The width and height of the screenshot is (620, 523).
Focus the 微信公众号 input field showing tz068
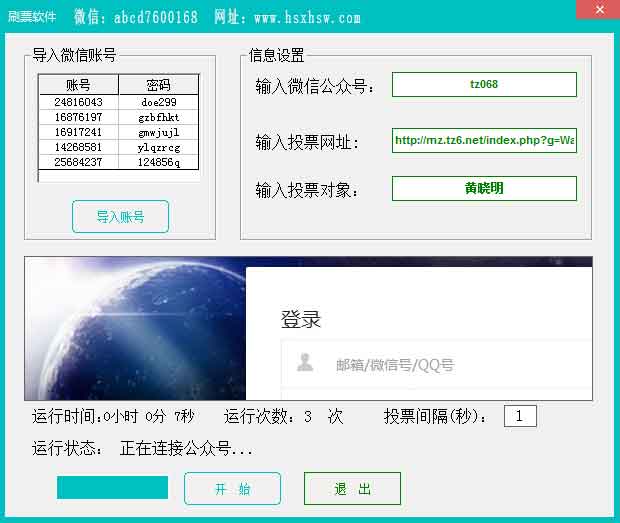click(x=484, y=84)
